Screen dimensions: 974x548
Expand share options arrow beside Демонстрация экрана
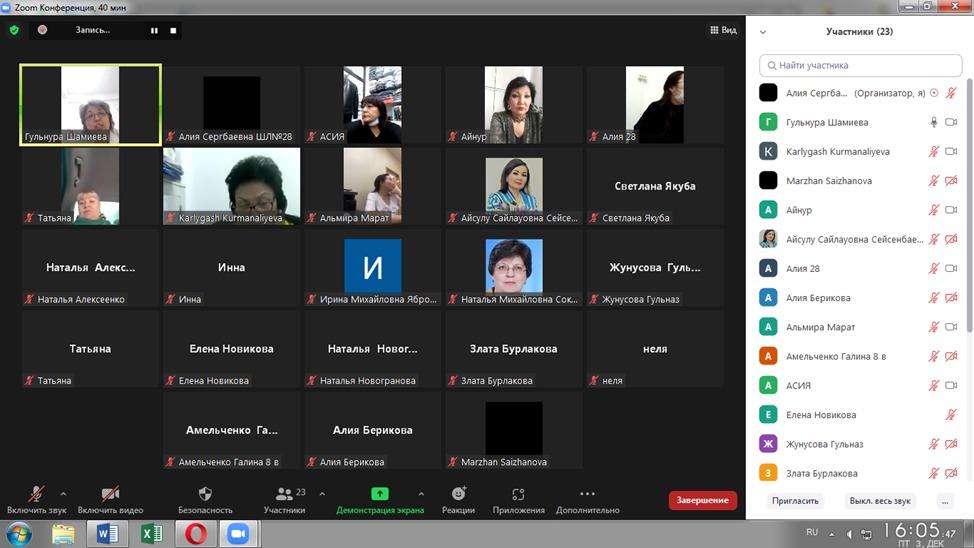coord(420,493)
